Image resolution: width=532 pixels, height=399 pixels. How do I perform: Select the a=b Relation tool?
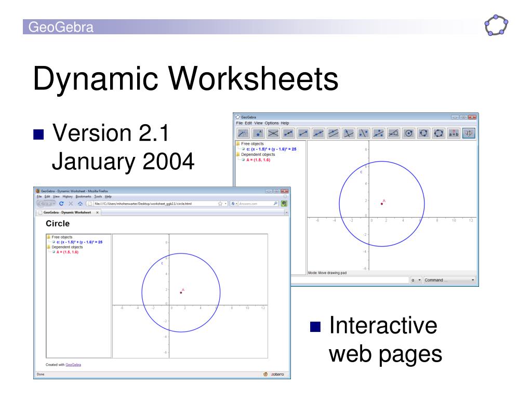[454, 134]
